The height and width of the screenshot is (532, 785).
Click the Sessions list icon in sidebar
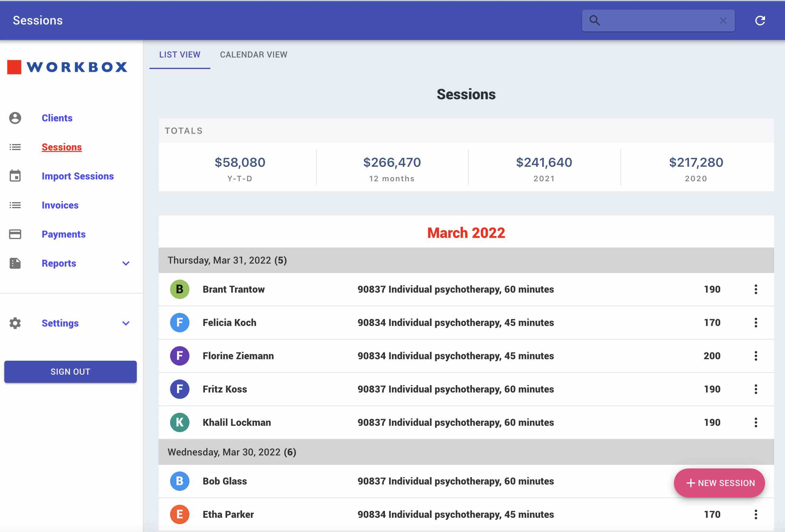point(15,147)
